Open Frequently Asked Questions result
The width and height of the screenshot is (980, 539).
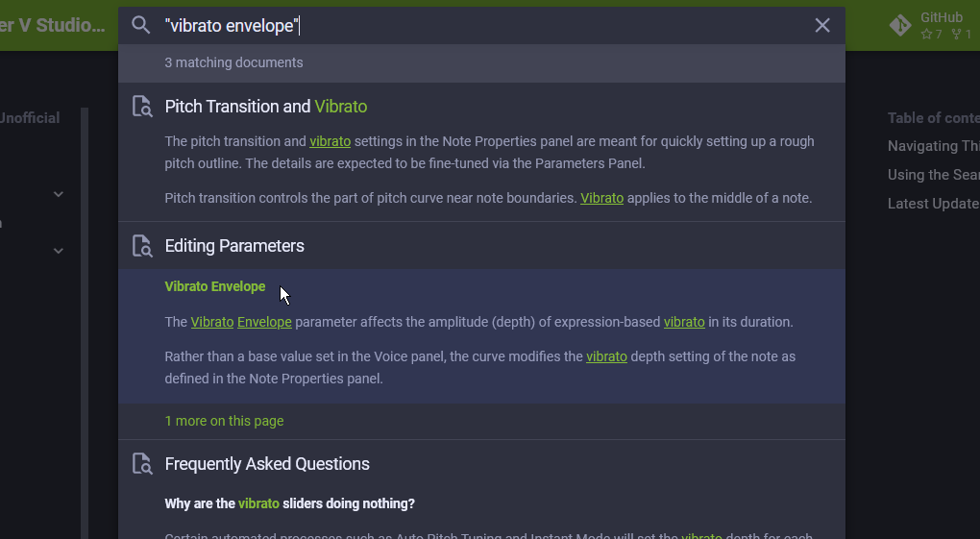[267, 463]
